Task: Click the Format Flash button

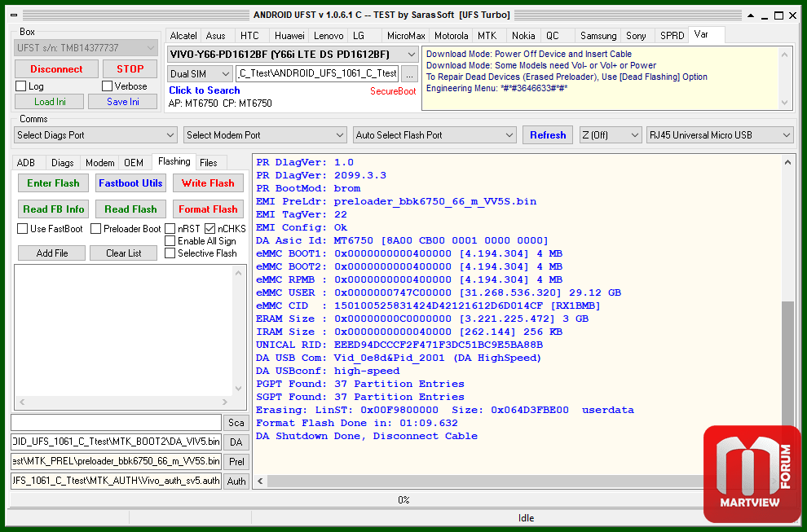Action: 208,209
